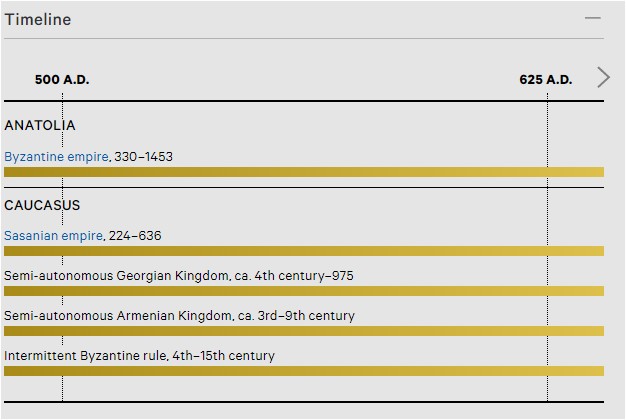Click the 330–1453 date range text
626x420 pixels.
143,157
